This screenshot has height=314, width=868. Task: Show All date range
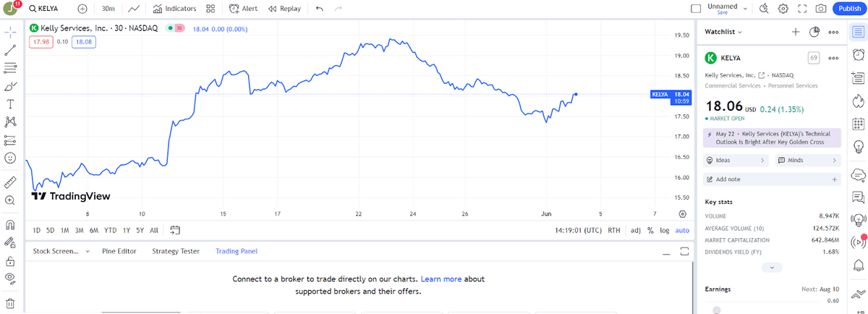(153, 230)
